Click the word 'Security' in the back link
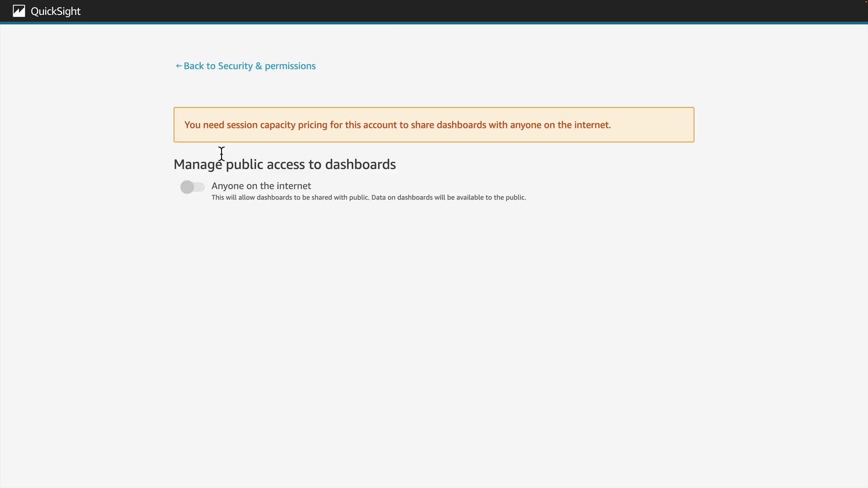Image resolution: width=868 pixels, height=488 pixels. point(235,66)
